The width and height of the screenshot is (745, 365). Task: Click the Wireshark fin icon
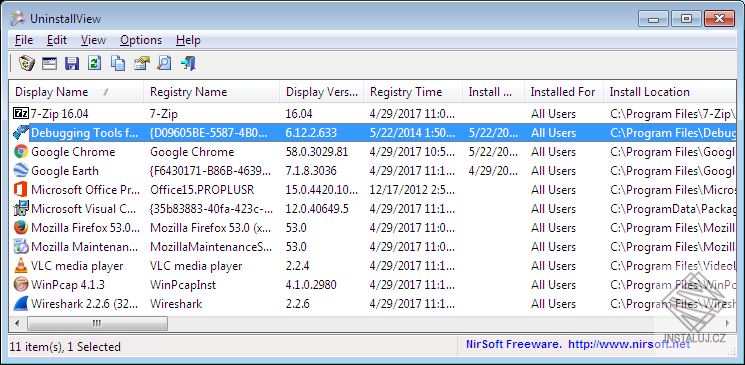click(x=21, y=304)
